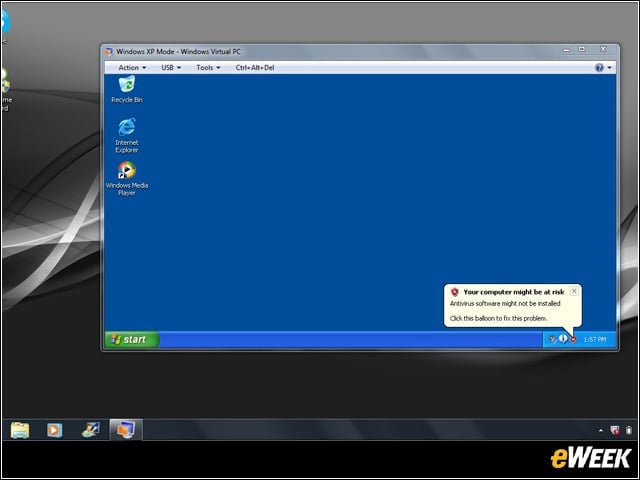This screenshot has width=640, height=480.
Task: Click the third pinned icon on host taskbar
Action: pos(90,430)
